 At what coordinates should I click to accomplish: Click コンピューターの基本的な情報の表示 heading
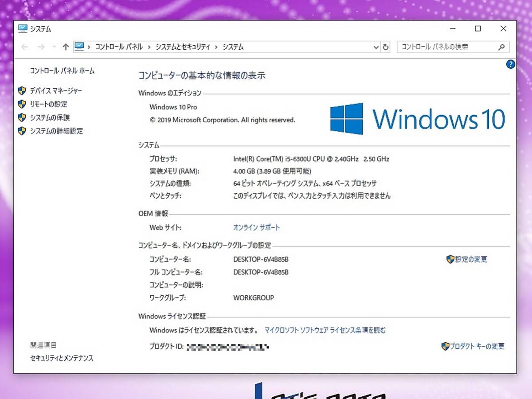click(202, 75)
